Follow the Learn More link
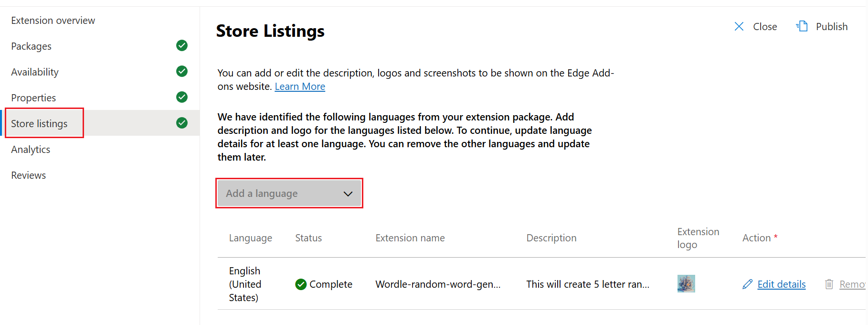This screenshot has width=868, height=325. [300, 87]
